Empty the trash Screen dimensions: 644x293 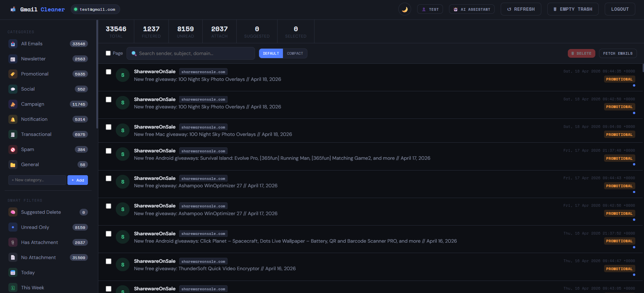(x=573, y=9)
